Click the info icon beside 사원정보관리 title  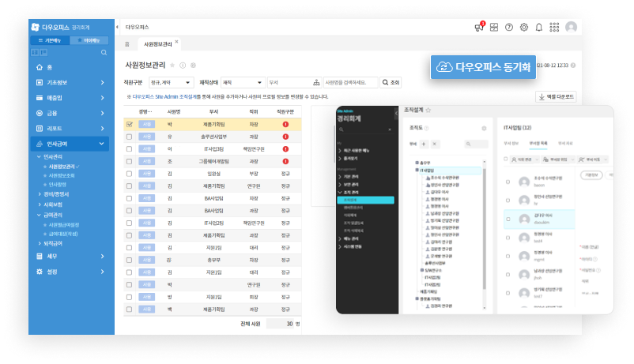(183, 65)
